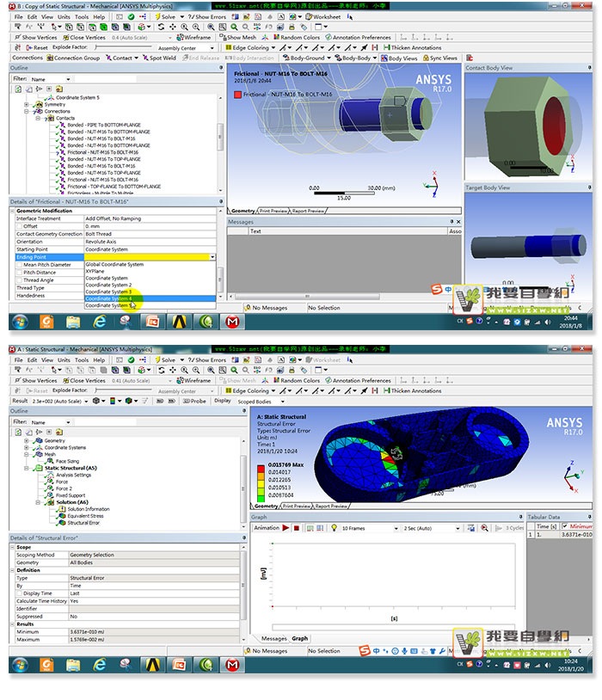This screenshot has width=602, height=700.
Task: Stop the animation in Graph panel
Action: click(x=296, y=528)
